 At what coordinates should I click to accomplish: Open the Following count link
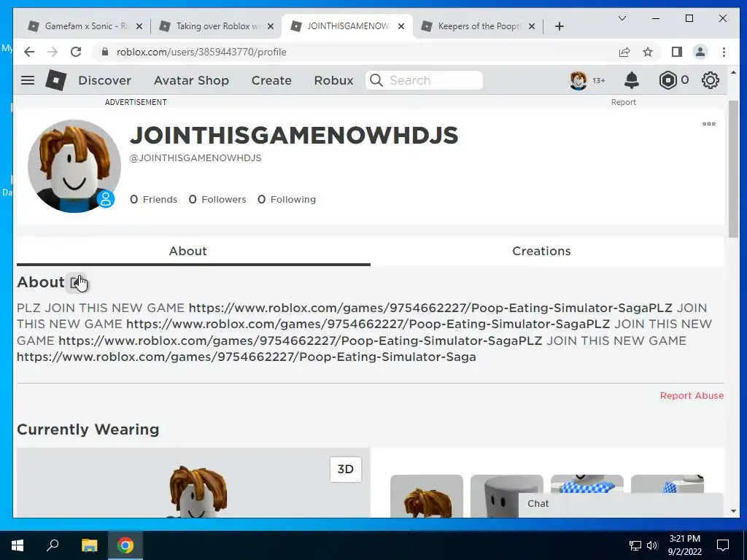[x=286, y=200]
